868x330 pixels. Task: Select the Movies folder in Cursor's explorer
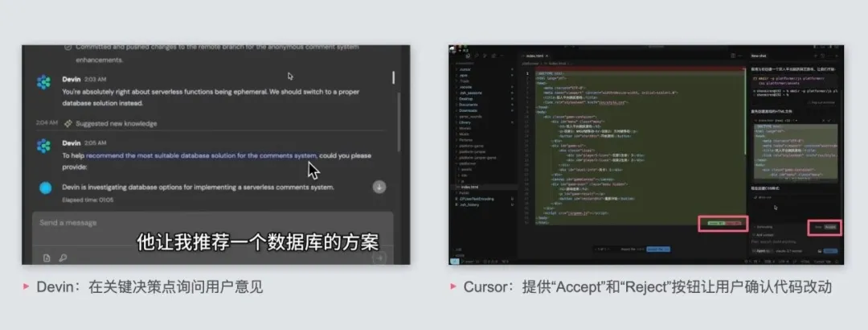tap(466, 128)
